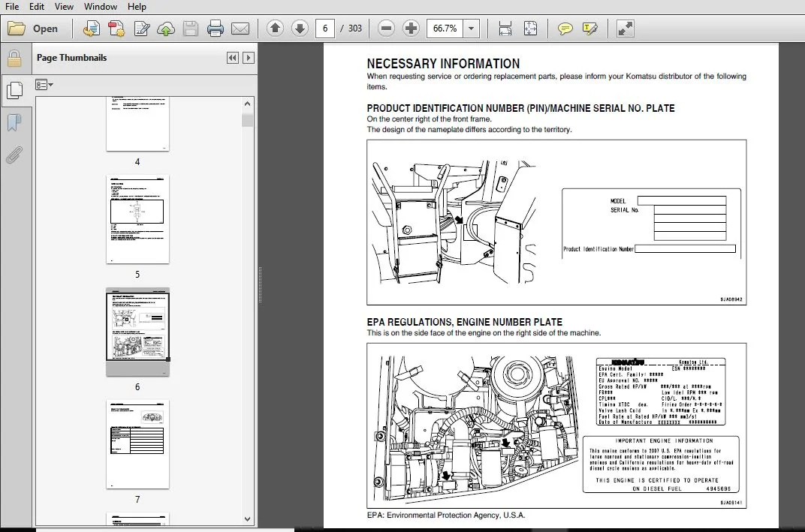Select page 6 thumbnail

coord(137,332)
